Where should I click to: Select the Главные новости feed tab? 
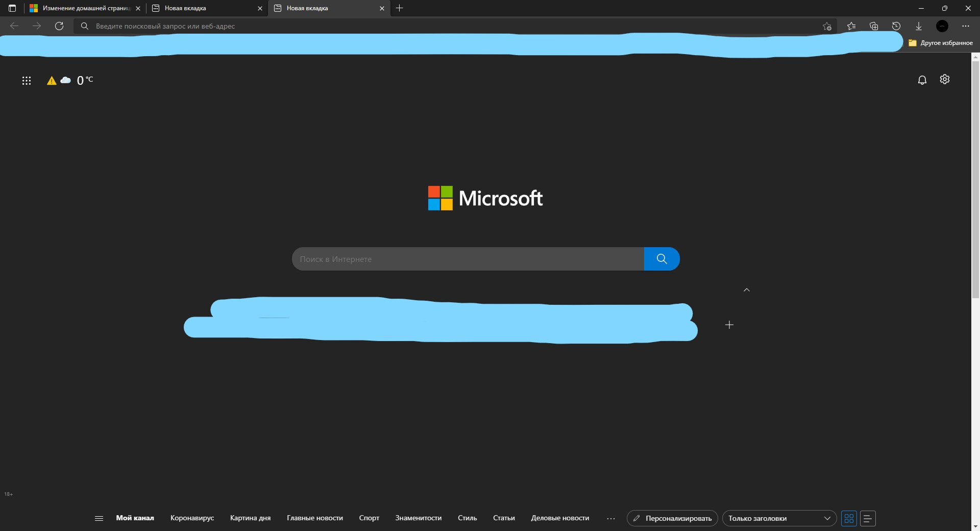tap(315, 518)
